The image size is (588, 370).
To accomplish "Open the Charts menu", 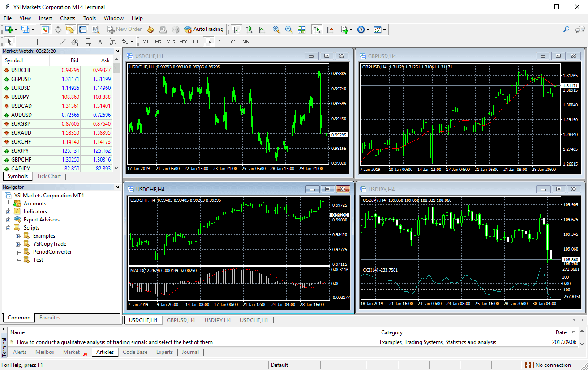I will [x=68, y=18].
